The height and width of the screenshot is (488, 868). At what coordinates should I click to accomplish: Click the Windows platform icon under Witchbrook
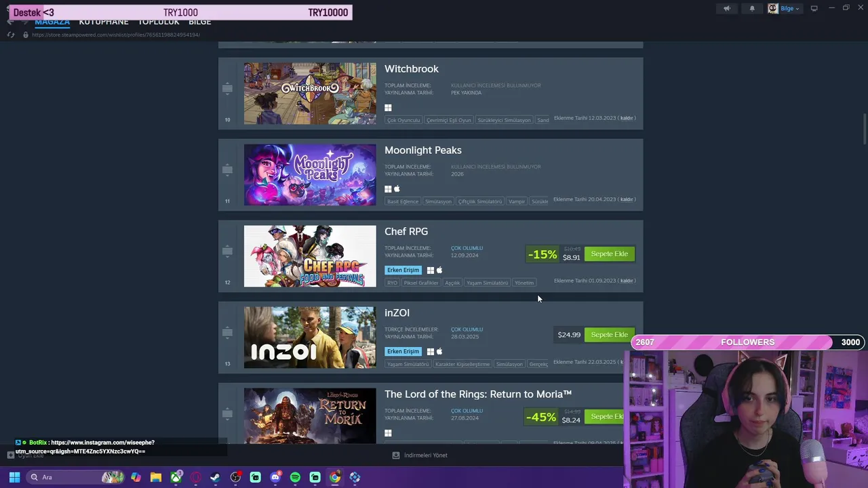pyautogui.click(x=388, y=108)
